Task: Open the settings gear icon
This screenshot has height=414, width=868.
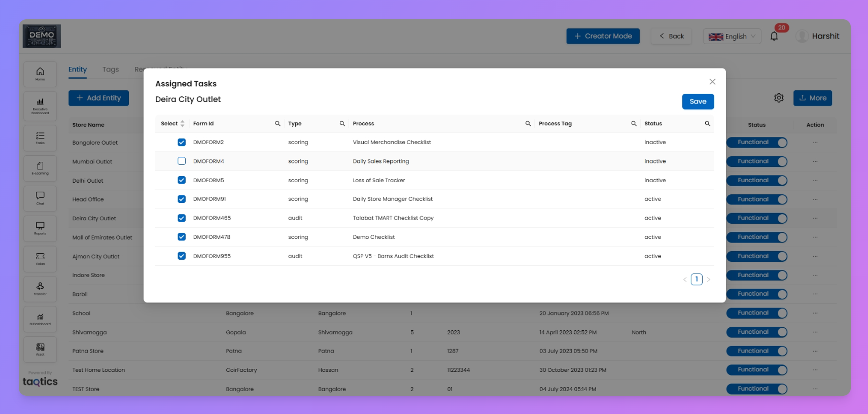Action: 779,98
